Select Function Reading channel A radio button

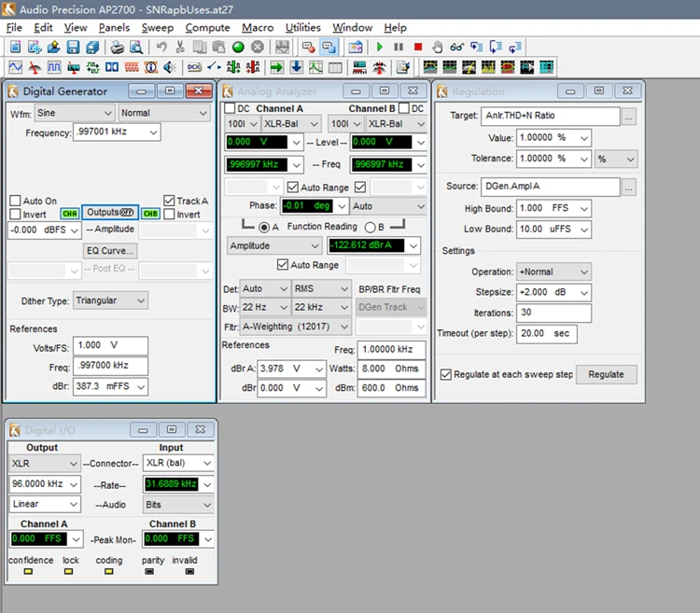tap(264, 227)
